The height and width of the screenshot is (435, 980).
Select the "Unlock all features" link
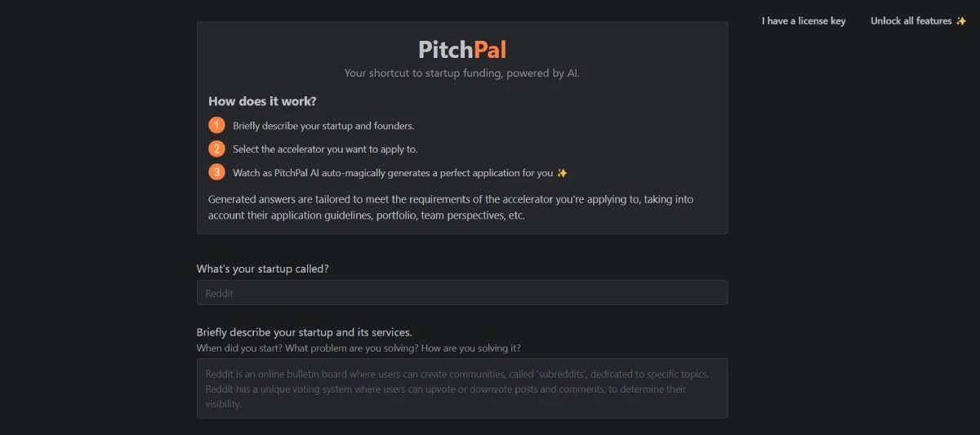coord(911,21)
